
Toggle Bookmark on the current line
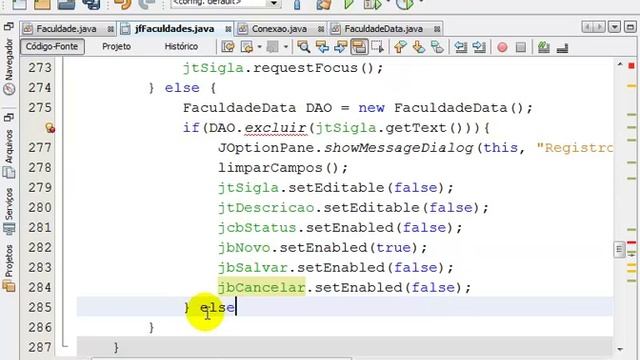(437, 47)
